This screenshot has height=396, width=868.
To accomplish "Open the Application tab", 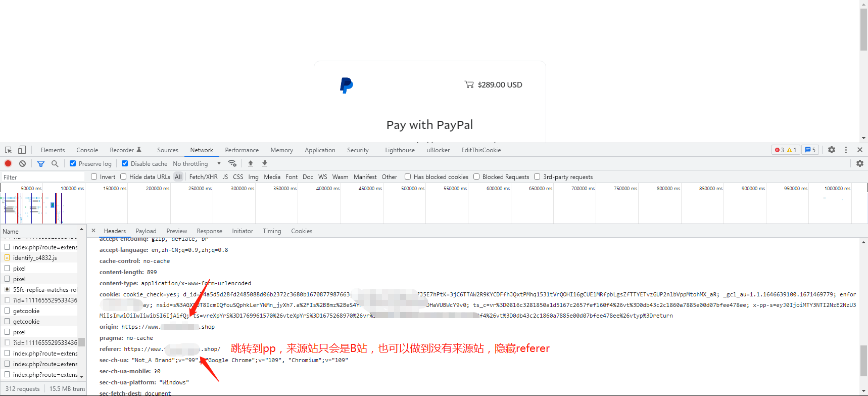I will (x=320, y=150).
